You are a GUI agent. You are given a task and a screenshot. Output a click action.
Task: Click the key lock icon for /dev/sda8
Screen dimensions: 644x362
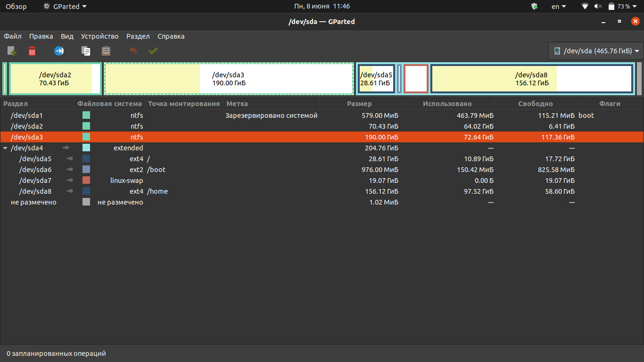(x=70, y=191)
